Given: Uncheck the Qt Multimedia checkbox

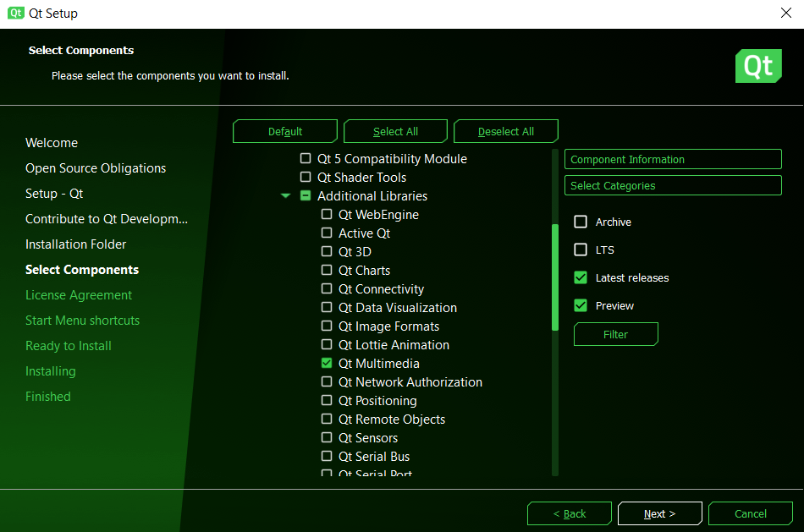Looking at the screenshot, I should (327, 363).
